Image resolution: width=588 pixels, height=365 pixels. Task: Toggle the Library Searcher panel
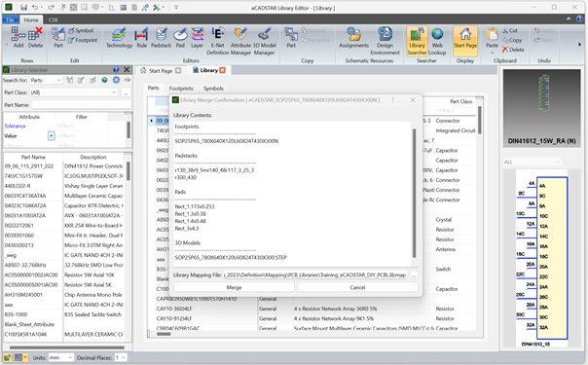tap(417, 41)
